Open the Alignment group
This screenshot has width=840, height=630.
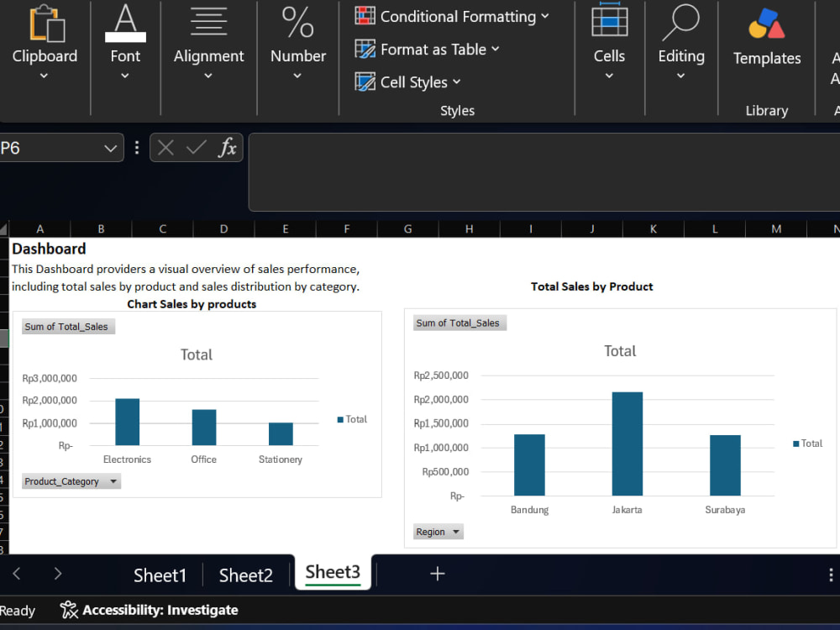pyautogui.click(x=208, y=43)
